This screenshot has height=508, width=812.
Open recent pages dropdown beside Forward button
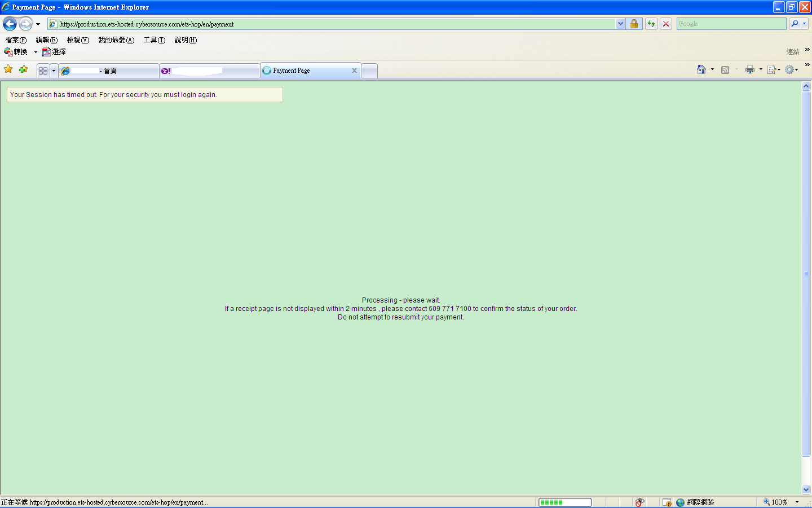[x=38, y=24]
